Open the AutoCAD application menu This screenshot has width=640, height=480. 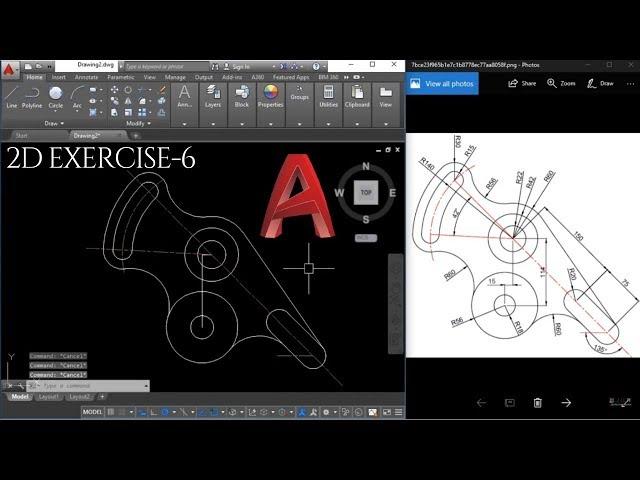[9, 70]
